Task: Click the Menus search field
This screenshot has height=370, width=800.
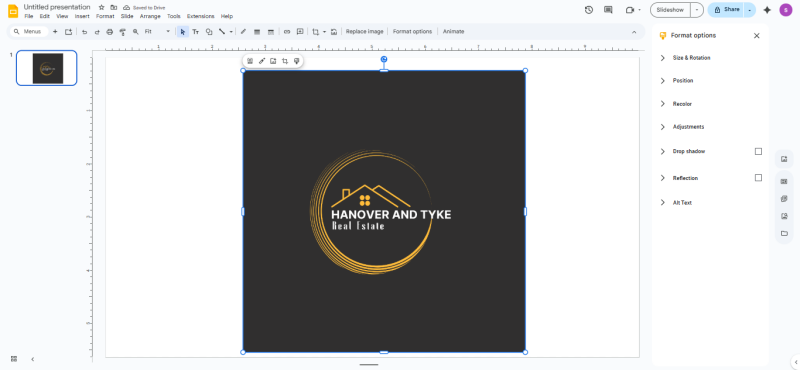Action: pyautogui.click(x=30, y=32)
